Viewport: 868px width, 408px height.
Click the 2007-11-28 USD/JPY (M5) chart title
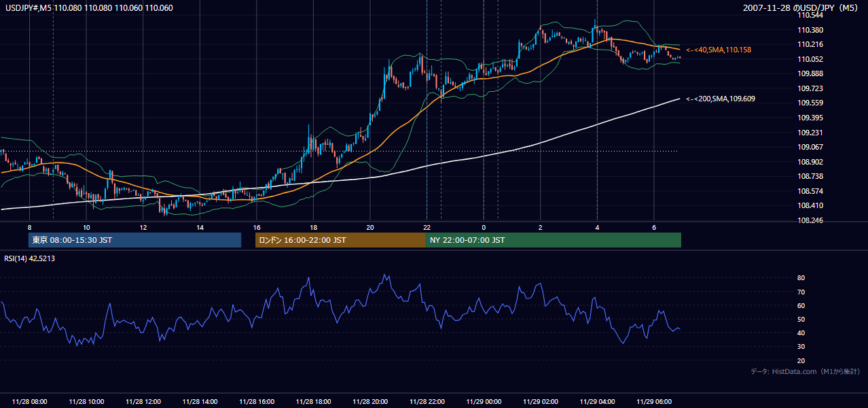pyautogui.click(x=801, y=8)
